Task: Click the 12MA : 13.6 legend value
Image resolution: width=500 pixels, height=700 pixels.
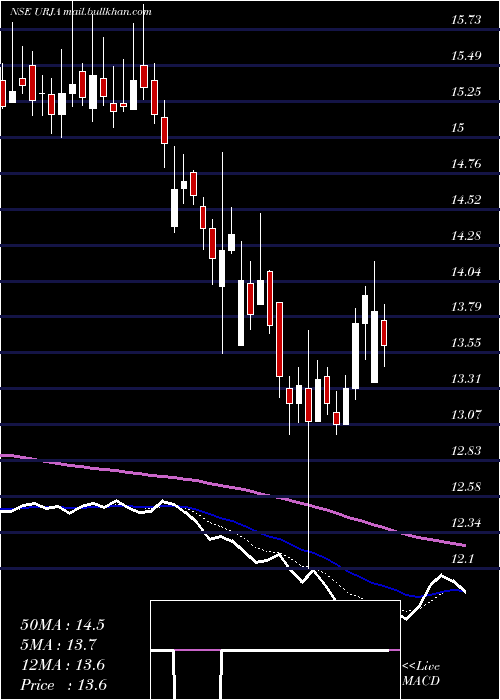Action: 62,665
